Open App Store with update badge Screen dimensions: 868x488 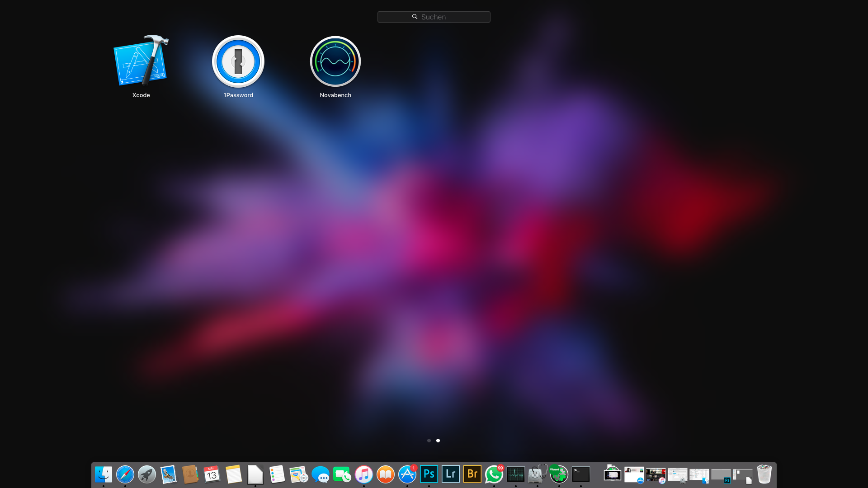407,474
